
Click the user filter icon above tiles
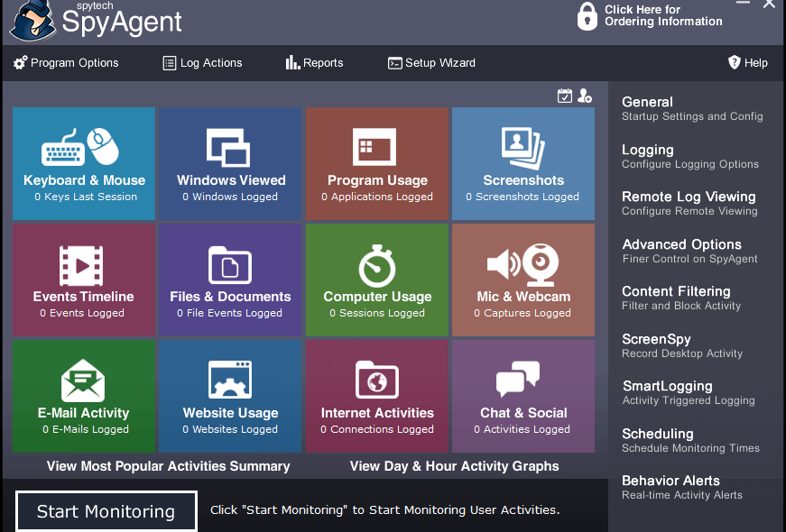[x=585, y=96]
